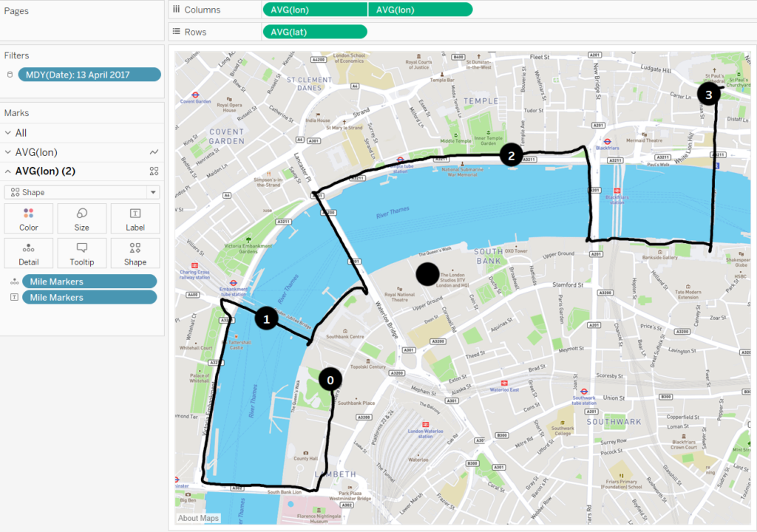
Task: Select the Mile Markers pill on Detail
Action: (89, 282)
